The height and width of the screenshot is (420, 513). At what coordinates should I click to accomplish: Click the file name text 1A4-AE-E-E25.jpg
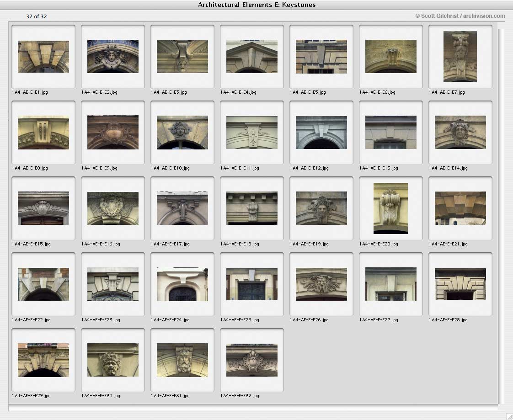240,320
